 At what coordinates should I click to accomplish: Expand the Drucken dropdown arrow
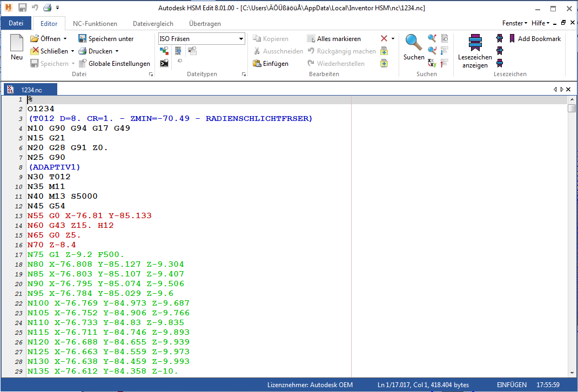(117, 51)
